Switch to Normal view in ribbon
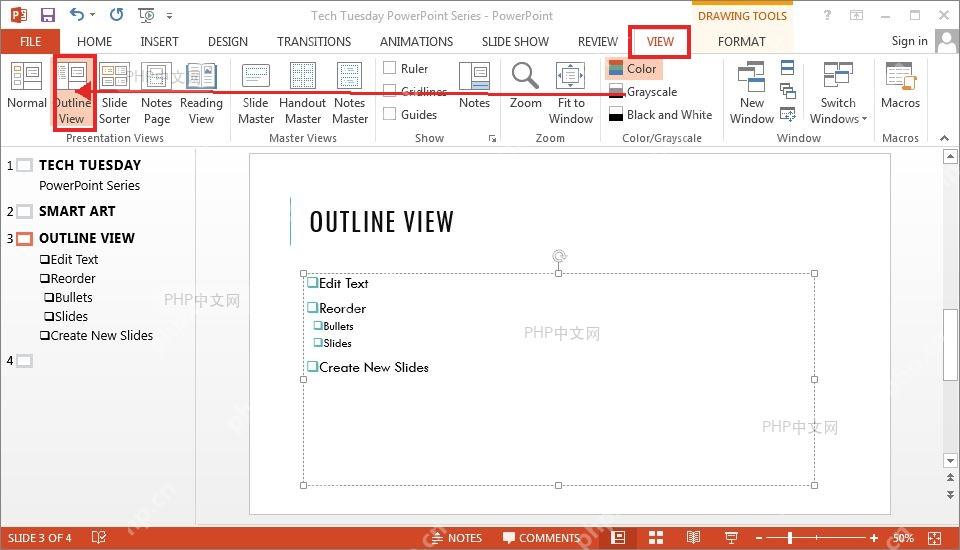 tap(26, 86)
